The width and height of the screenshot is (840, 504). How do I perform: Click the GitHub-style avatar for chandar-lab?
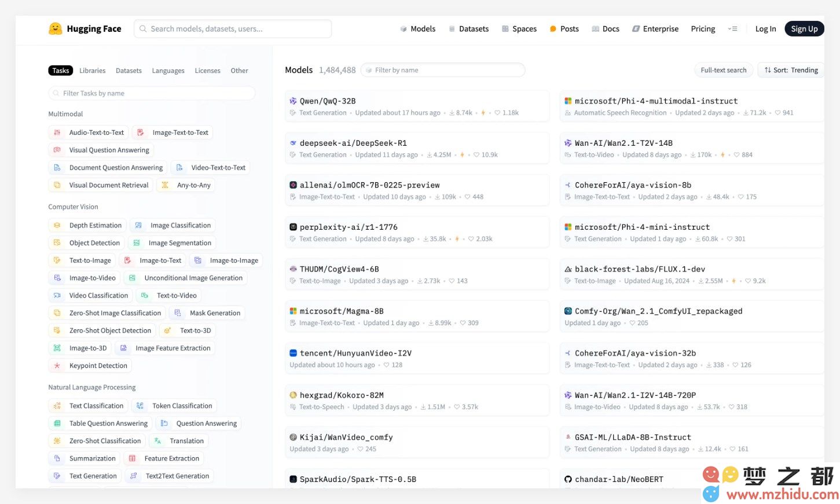(568, 479)
